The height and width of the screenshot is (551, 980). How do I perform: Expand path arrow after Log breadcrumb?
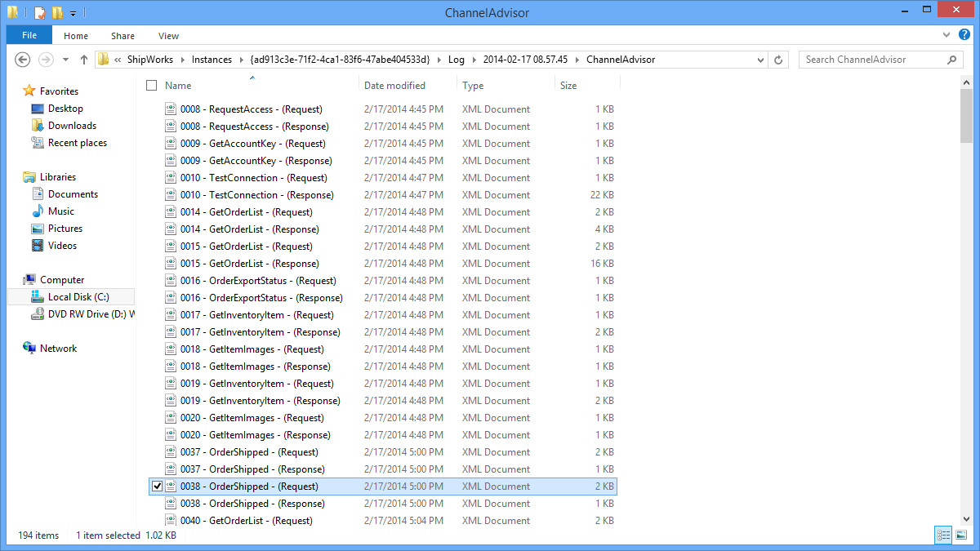[x=474, y=60]
